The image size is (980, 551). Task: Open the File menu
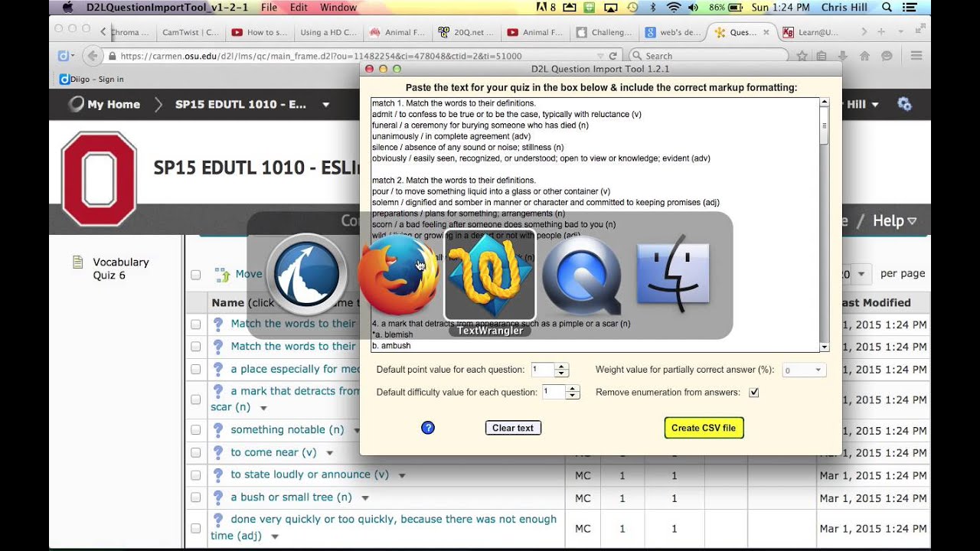click(269, 8)
